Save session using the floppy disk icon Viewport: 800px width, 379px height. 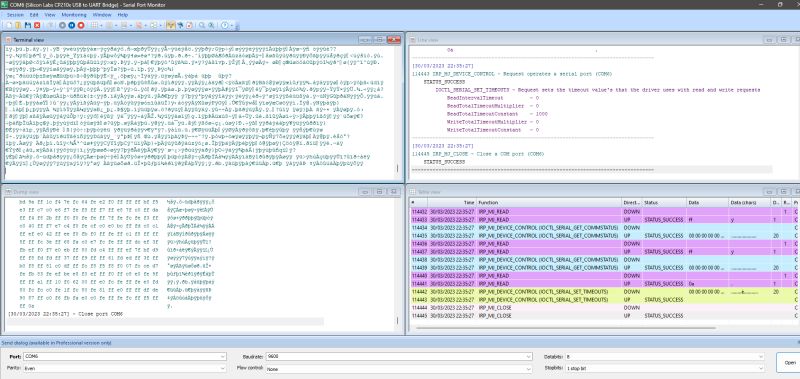point(28,25)
